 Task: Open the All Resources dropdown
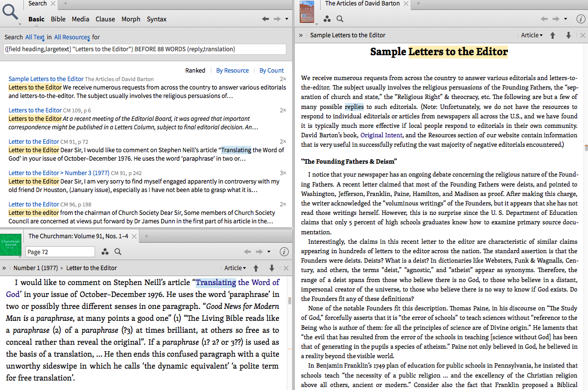(72, 37)
